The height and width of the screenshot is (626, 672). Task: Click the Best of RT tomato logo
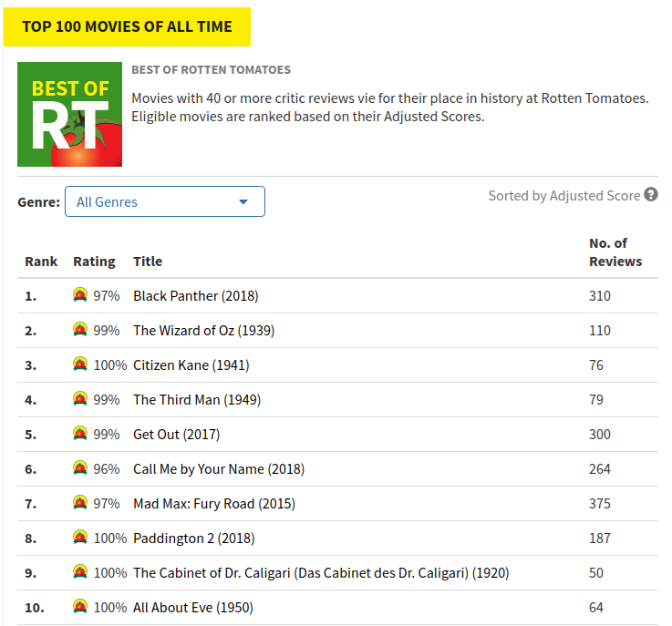(x=69, y=114)
